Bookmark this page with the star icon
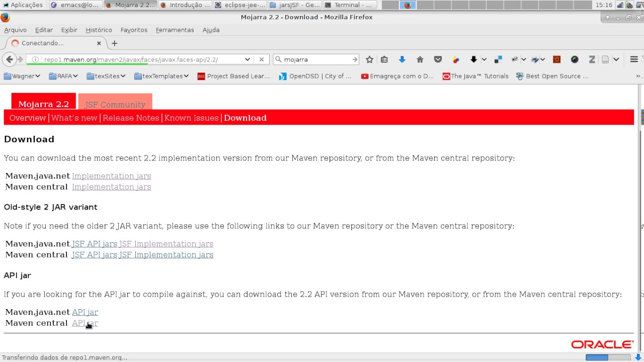Viewport: 644px width, 362px height. pos(370,59)
